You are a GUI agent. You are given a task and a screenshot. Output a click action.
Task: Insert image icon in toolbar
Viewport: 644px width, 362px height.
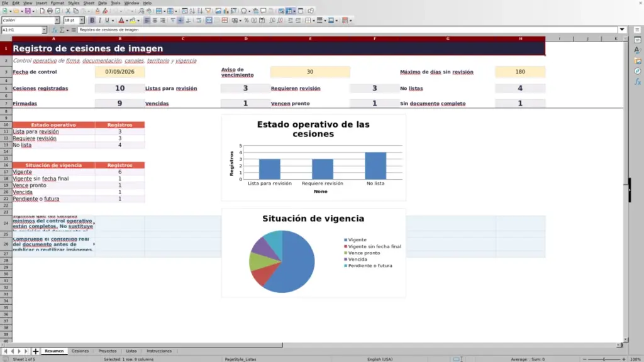tap(218, 11)
